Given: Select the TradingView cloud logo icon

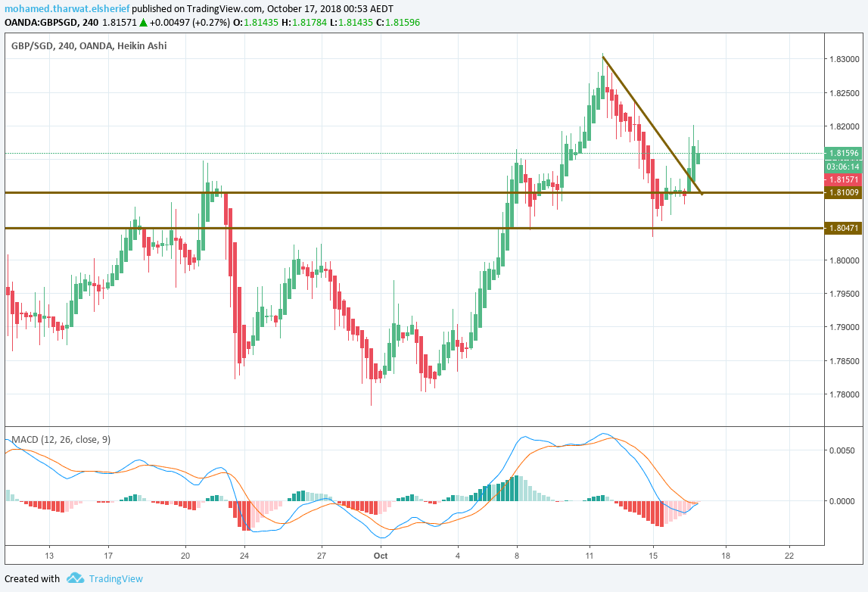Looking at the screenshot, I should [x=75, y=578].
